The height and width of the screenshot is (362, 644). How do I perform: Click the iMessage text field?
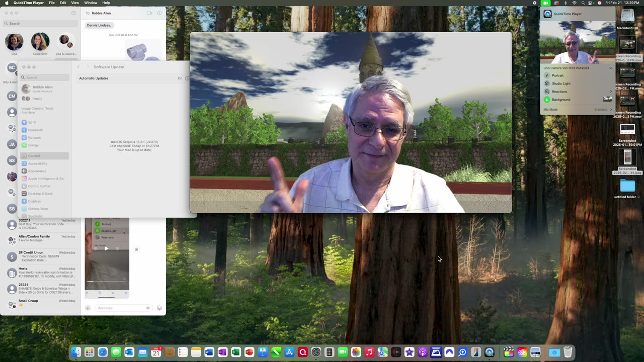tap(123, 308)
